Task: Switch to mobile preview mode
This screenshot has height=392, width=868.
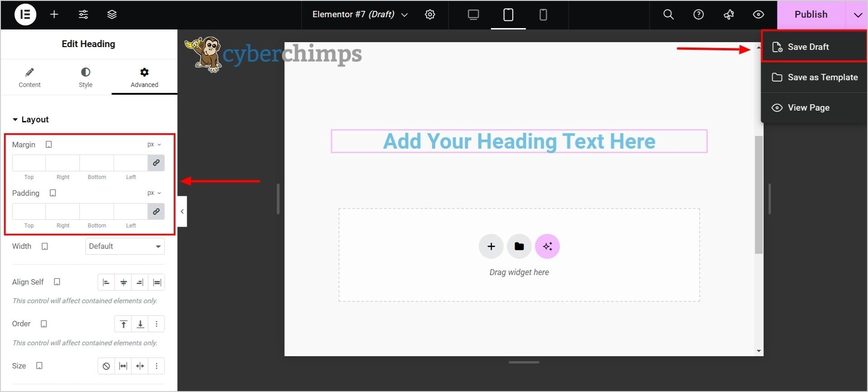Action: pyautogui.click(x=543, y=15)
